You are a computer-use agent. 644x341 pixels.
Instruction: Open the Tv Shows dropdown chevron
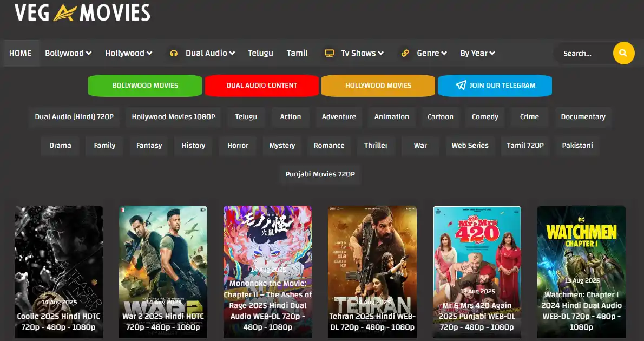pyautogui.click(x=381, y=53)
